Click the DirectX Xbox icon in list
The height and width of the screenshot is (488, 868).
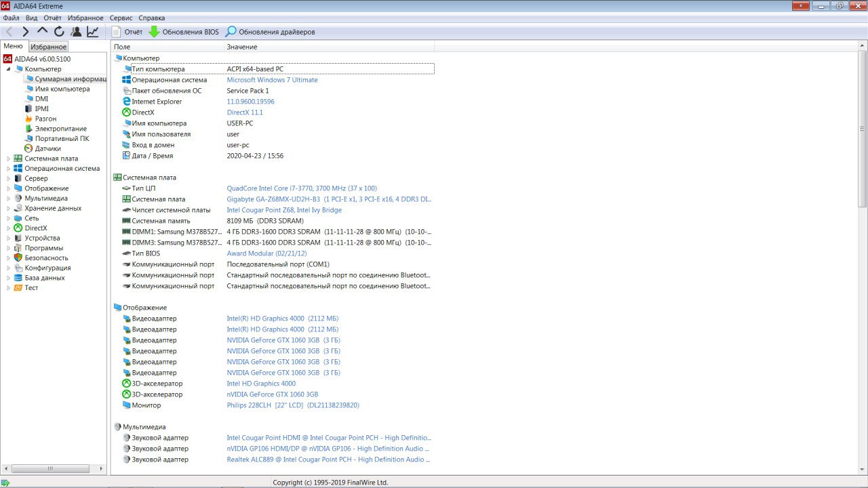[126, 113]
